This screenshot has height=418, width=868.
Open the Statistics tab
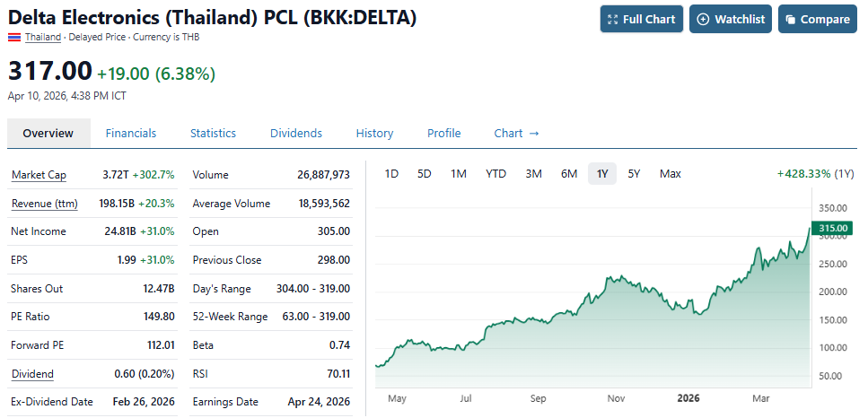[x=213, y=133]
